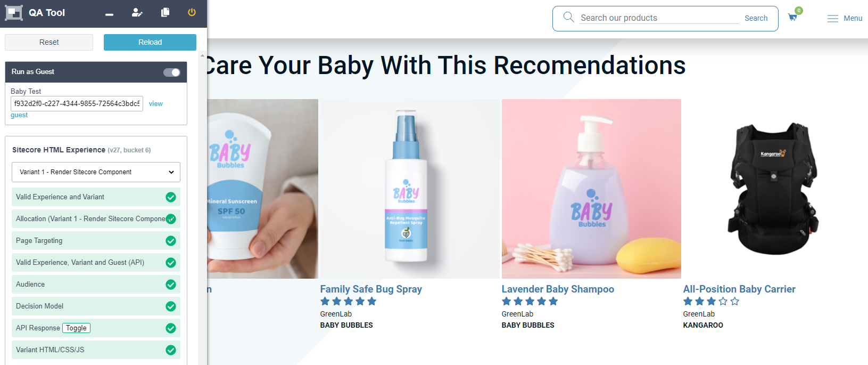868x365 pixels.
Task: Click the user edit icon in QA Tool header
Action: coord(137,12)
